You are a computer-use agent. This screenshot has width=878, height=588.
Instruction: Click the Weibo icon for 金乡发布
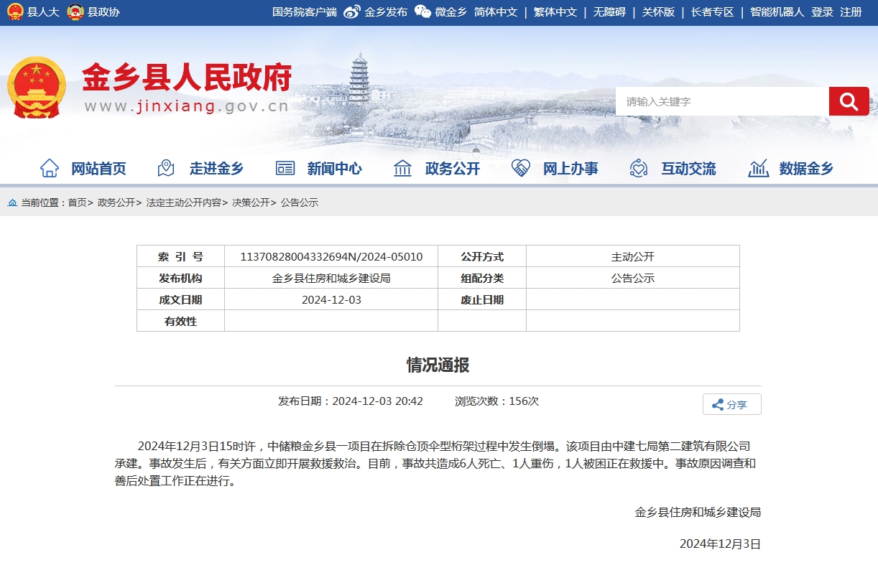click(x=352, y=12)
